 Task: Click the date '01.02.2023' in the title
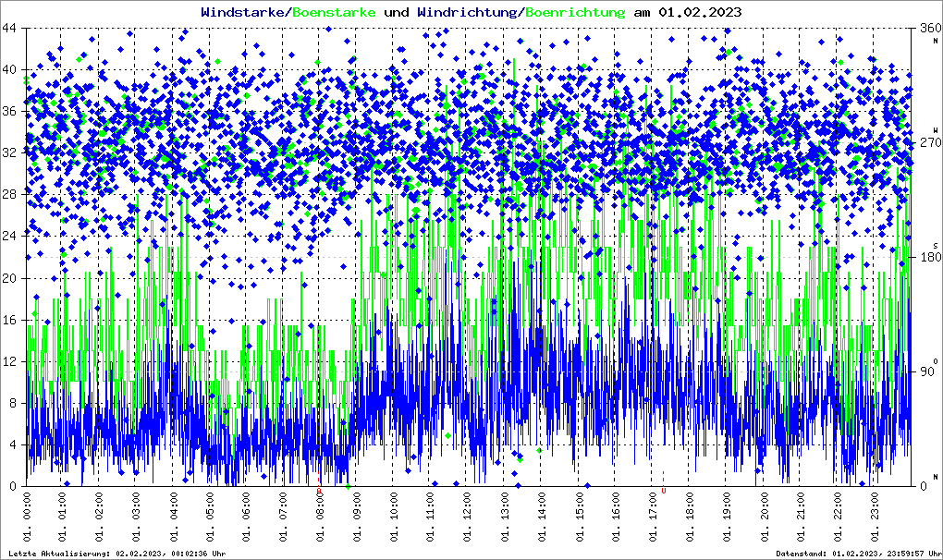(700, 12)
